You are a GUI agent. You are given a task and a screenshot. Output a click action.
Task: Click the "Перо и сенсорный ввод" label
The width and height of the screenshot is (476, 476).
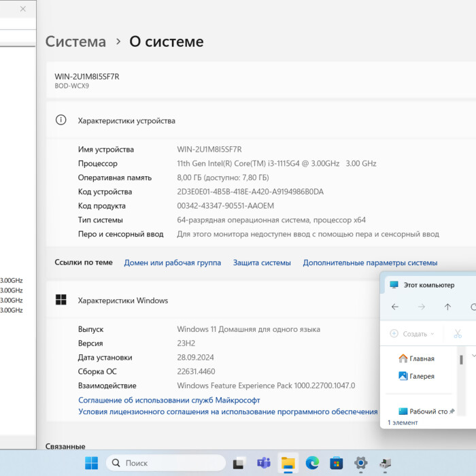(120, 234)
